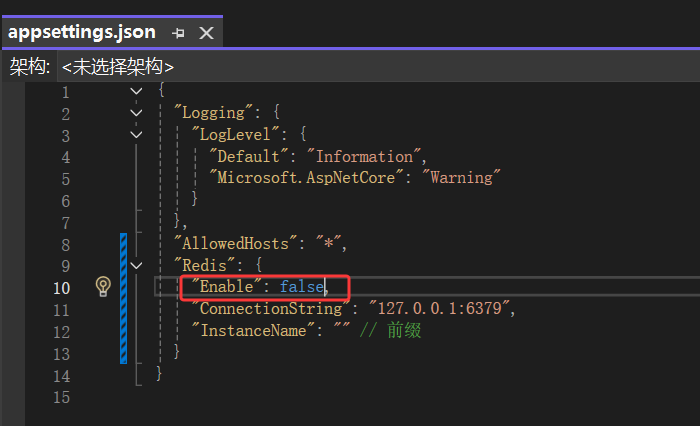The image size is (700, 426).
Task: Click the "AllowedHosts" key
Action: click(236, 244)
